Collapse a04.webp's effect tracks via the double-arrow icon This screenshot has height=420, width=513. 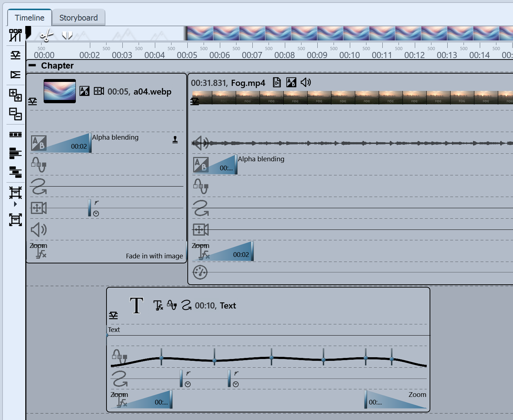coord(32,101)
